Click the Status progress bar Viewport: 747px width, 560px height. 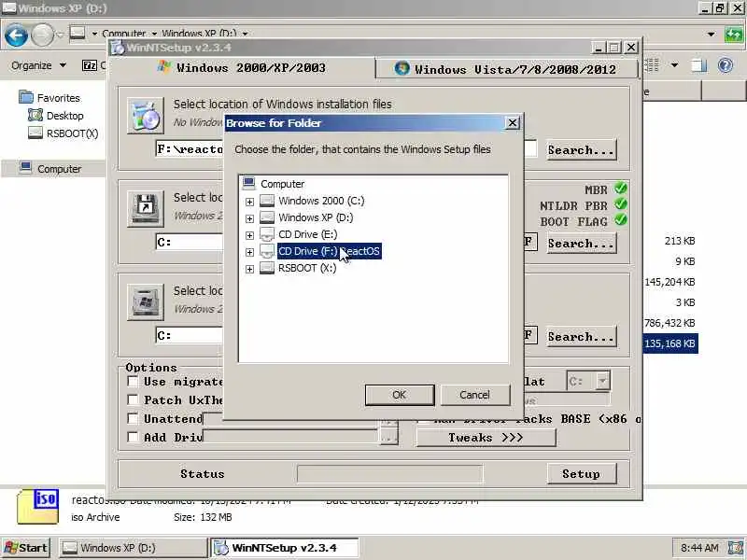(x=389, y=474)
